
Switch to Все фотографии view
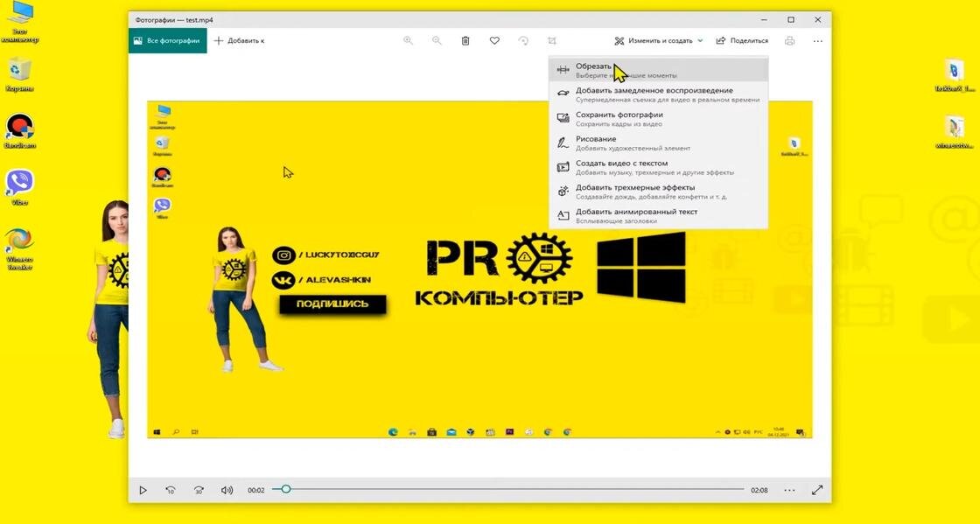(169, 40)
